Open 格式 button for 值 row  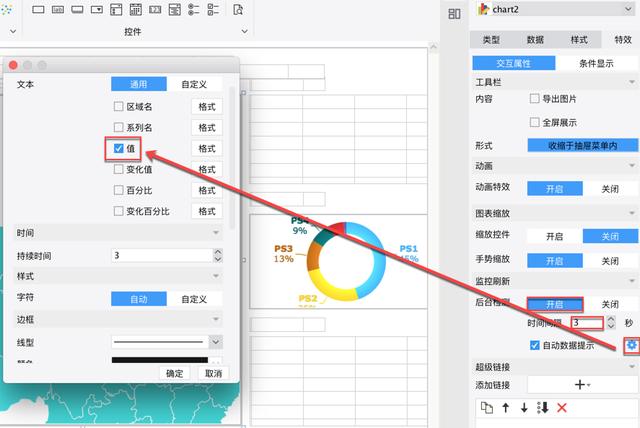pyautogui.click(x=207, y=148)
